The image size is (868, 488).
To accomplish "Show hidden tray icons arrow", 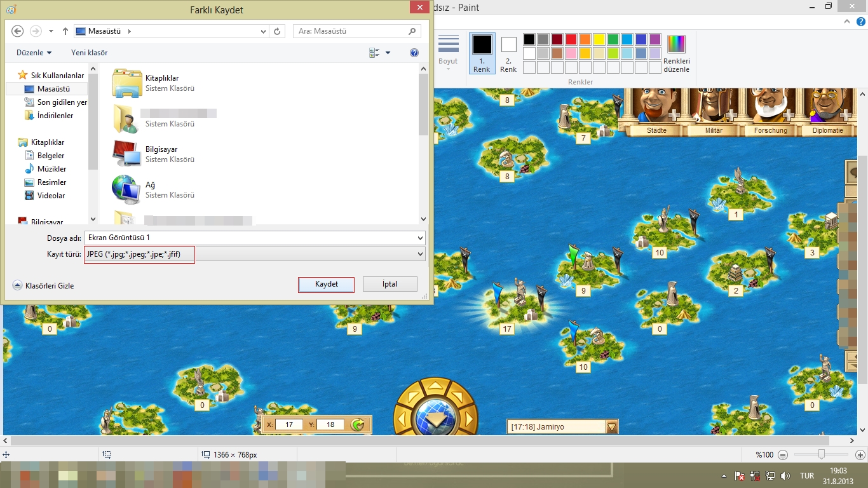I will pos(724,476).
